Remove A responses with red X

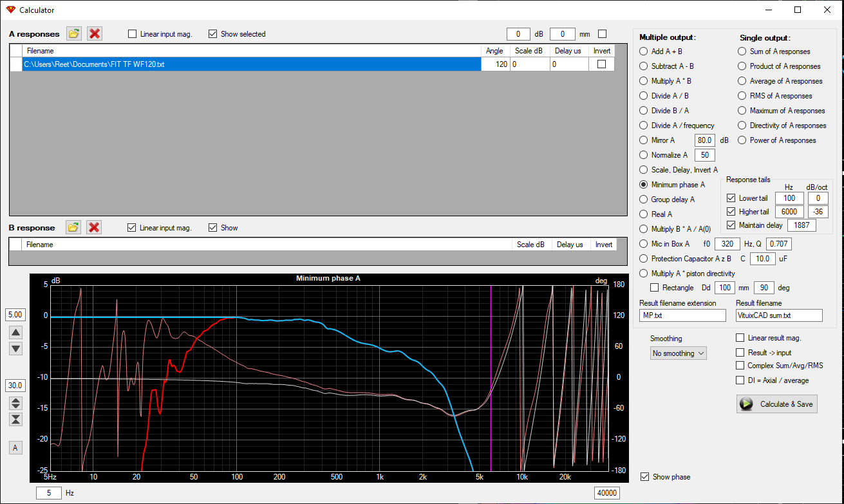pyautogui.click(x=95, y=33)
